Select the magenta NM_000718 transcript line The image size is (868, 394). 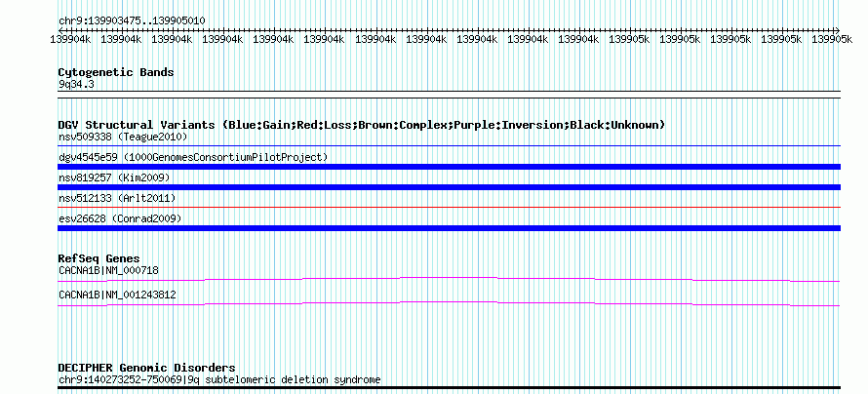[x=449, y=280]
